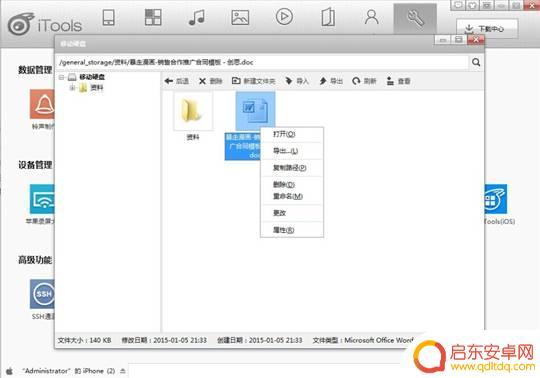Click the 文件大小: 140 KB status text
This screenshot has width=540, height=378.
(x=84, y=340)
